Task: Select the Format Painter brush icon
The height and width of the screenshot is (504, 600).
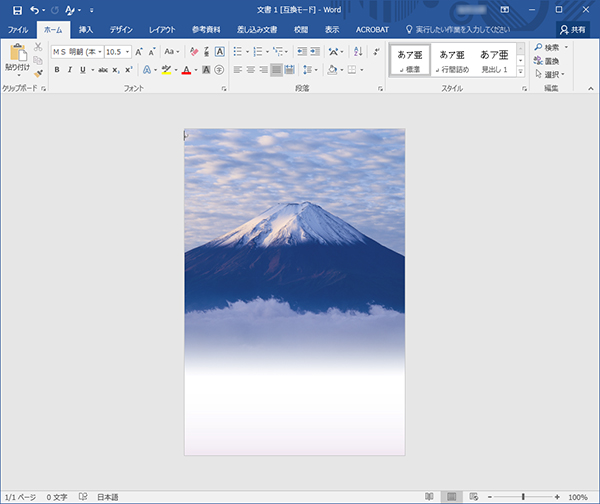Action: click(x=38, y=73)
